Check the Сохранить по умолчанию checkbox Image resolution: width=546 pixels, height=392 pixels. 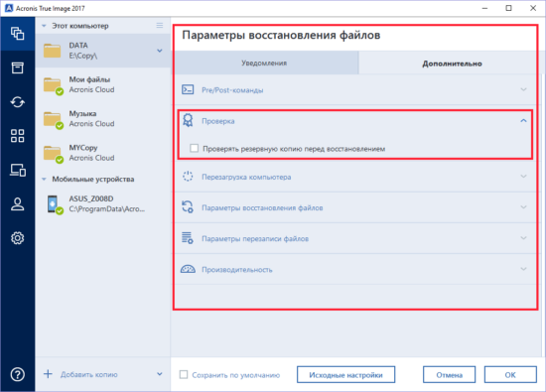(184, 374)
